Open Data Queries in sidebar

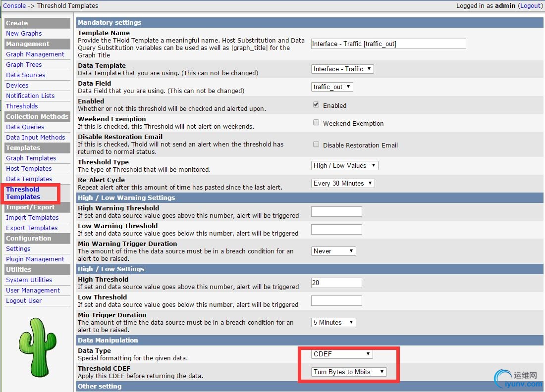click(25, 127)
